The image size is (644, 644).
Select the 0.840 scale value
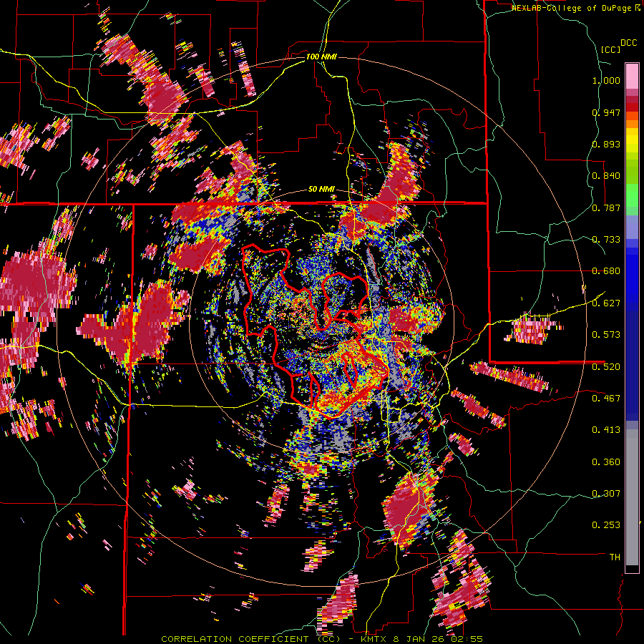(x=606, y=175)
